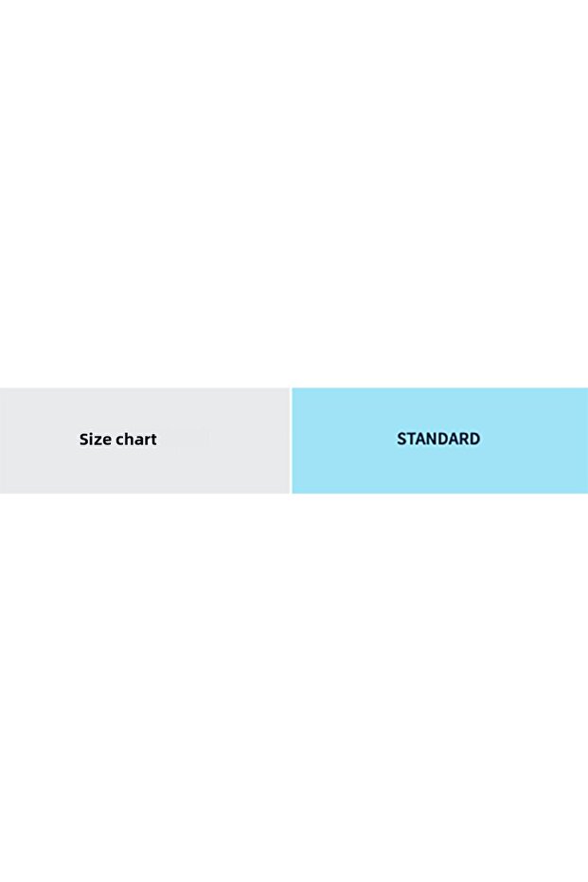
Task: Show the Size chart panel
Action: [118, 440]
